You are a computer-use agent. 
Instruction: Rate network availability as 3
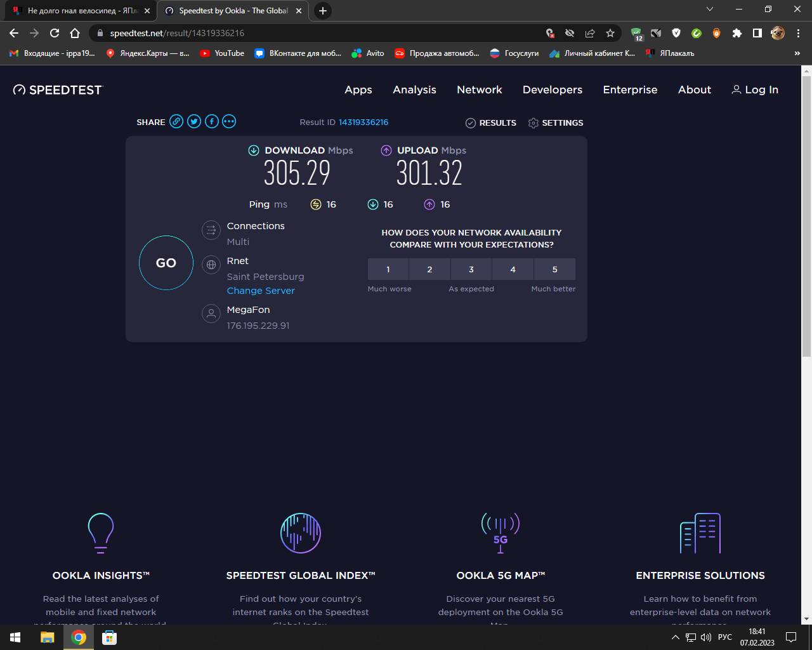tap(471, 269)
